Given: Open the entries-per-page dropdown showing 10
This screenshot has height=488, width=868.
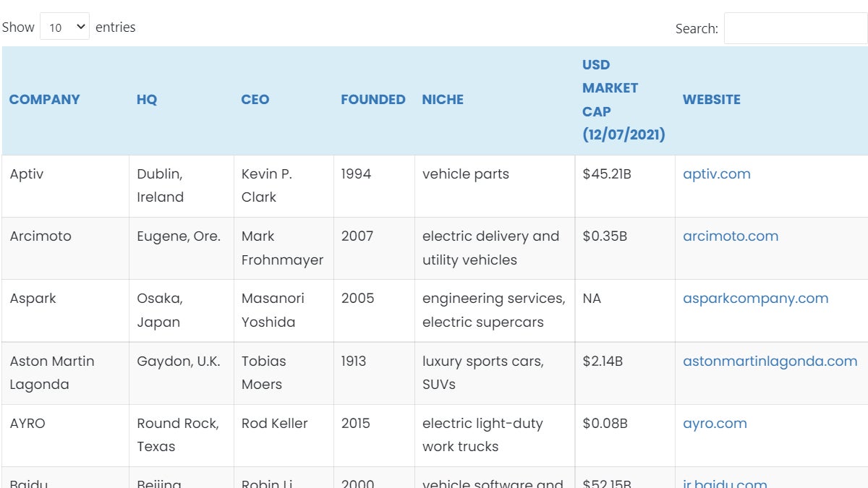Looking at the screenshot, I should [64, 27].
